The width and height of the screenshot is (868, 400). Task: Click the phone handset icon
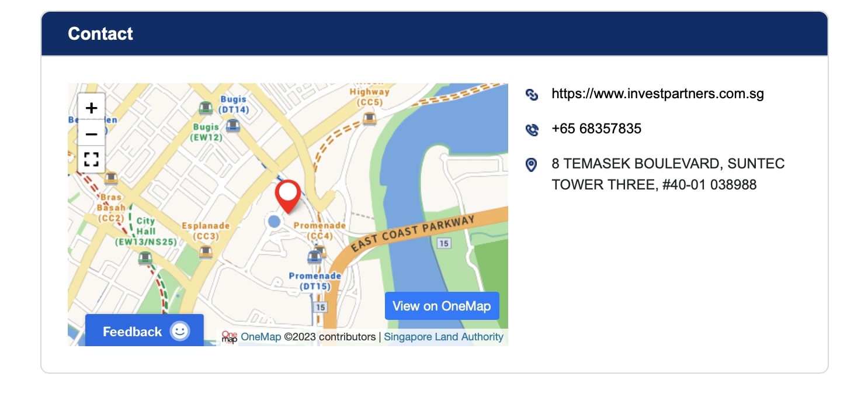click(x=532, y=129)
